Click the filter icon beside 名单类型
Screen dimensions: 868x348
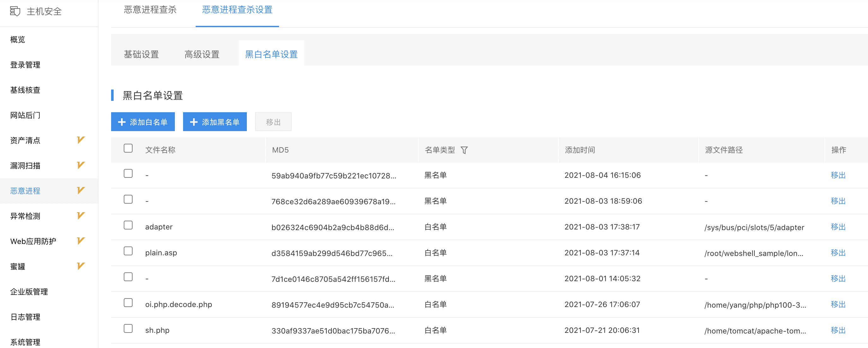point(464,150)
